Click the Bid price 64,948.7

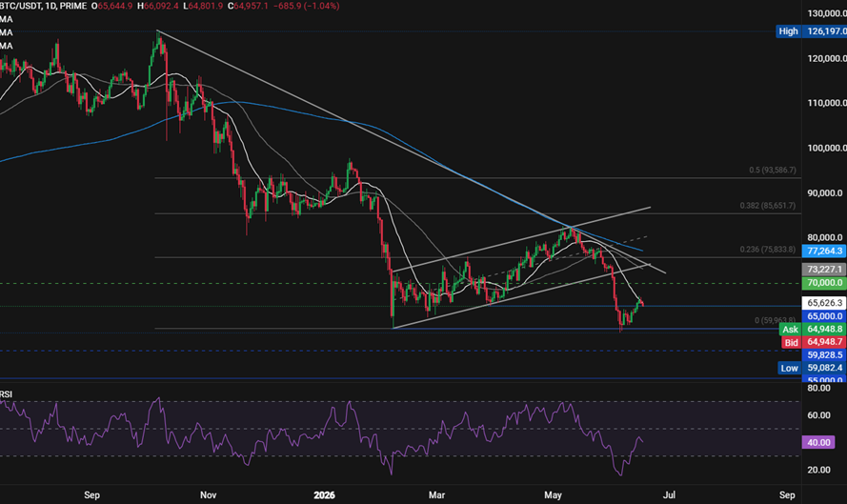click(x=824, y=342)
